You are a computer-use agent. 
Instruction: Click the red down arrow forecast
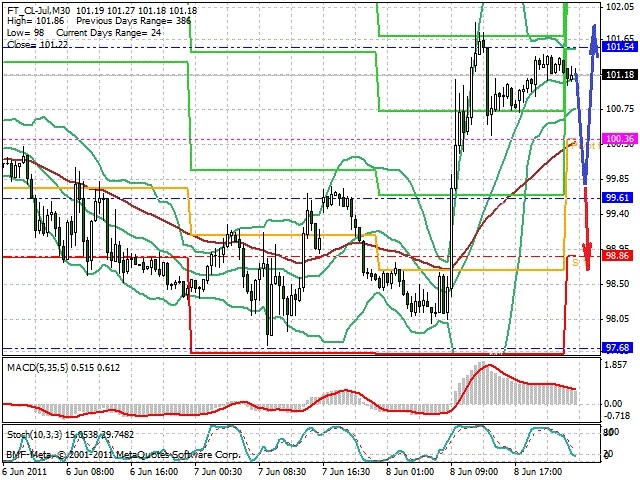click(587, 229)
